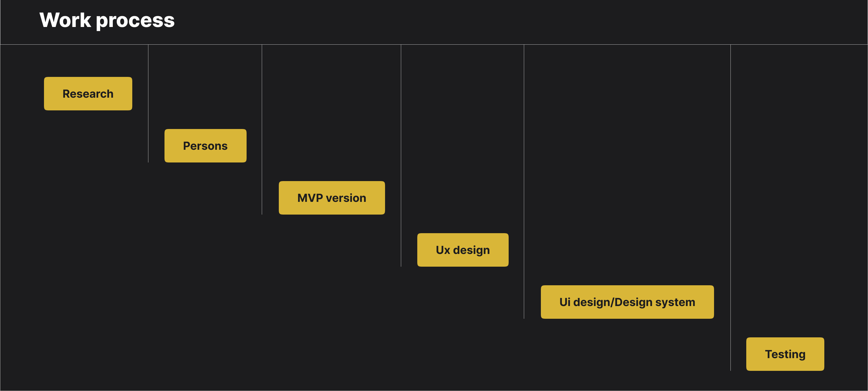
Task: Click divider line left of MVP version
Action: [262, 130]
